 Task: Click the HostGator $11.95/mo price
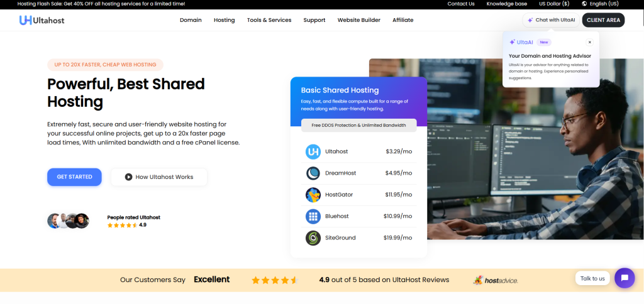pos(398,195)
